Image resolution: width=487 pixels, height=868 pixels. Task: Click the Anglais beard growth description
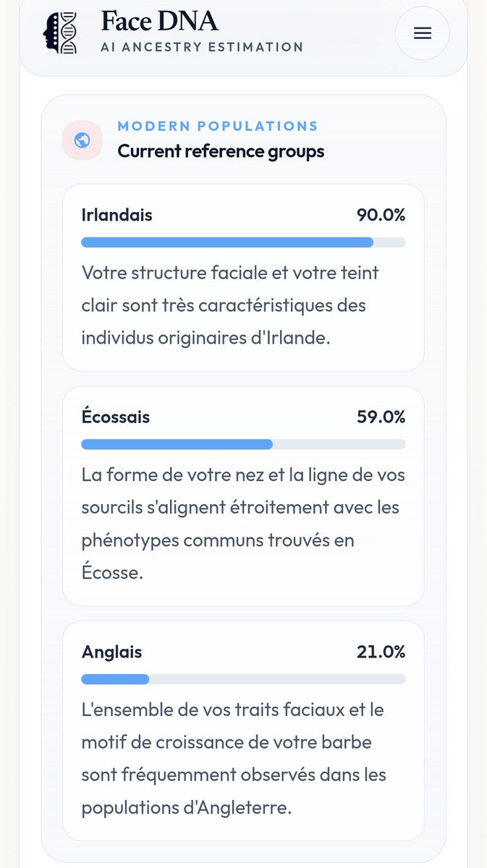pyautogui.click(x=233, y=759)
